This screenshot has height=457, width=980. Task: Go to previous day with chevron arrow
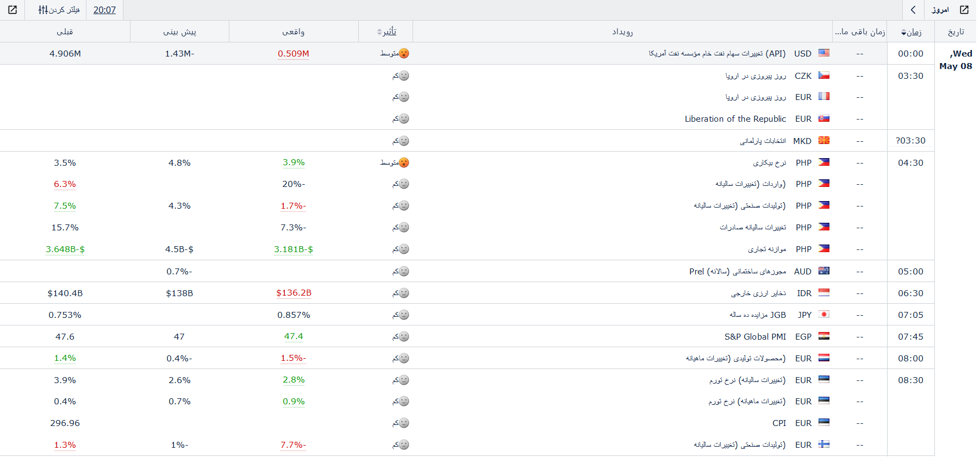tap(913, 10)
